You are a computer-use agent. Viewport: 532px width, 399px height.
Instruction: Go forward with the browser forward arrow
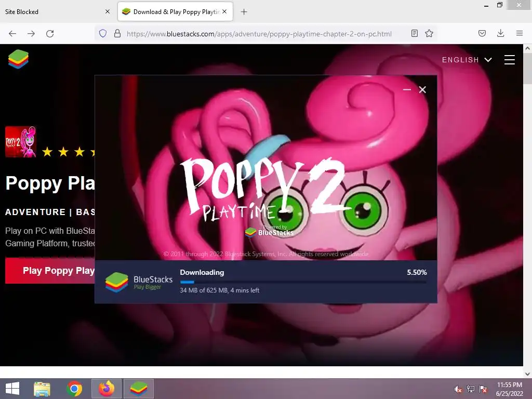tap(31, 34)
